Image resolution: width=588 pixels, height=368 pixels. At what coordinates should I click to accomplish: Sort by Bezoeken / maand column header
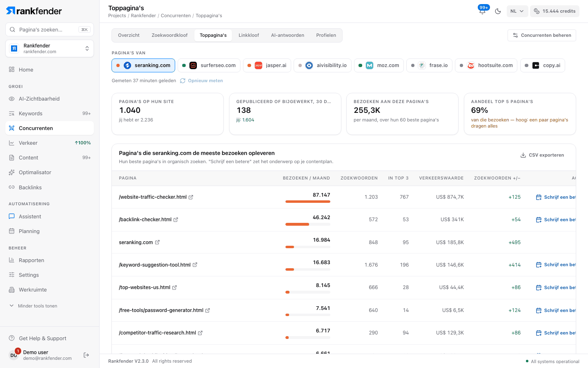306,178
